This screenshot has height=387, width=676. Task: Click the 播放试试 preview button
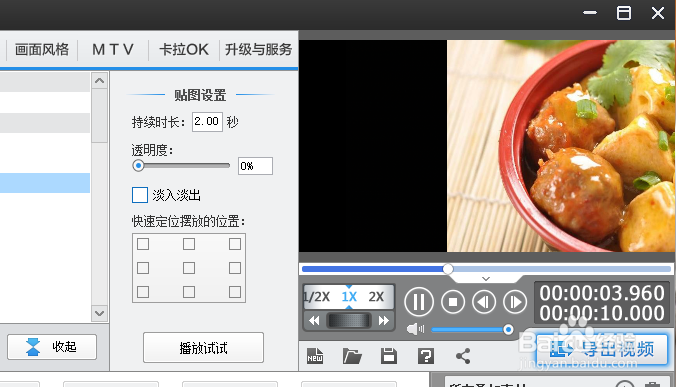(203, 347)
